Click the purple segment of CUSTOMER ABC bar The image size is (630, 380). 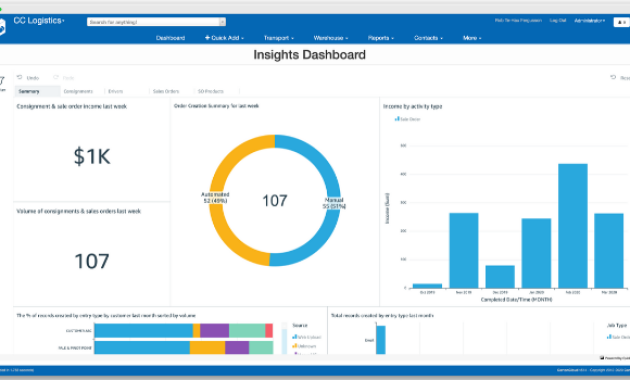click(215, 331)
